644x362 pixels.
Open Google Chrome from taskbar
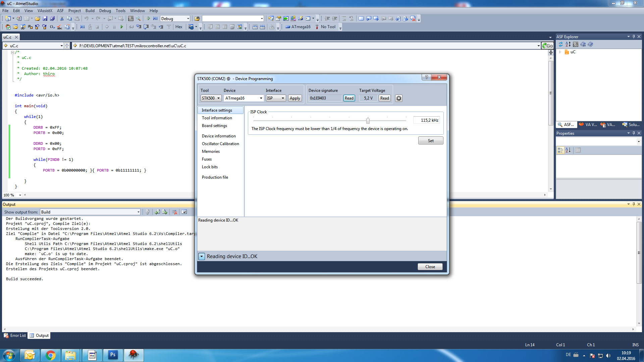tap(51, 355)
